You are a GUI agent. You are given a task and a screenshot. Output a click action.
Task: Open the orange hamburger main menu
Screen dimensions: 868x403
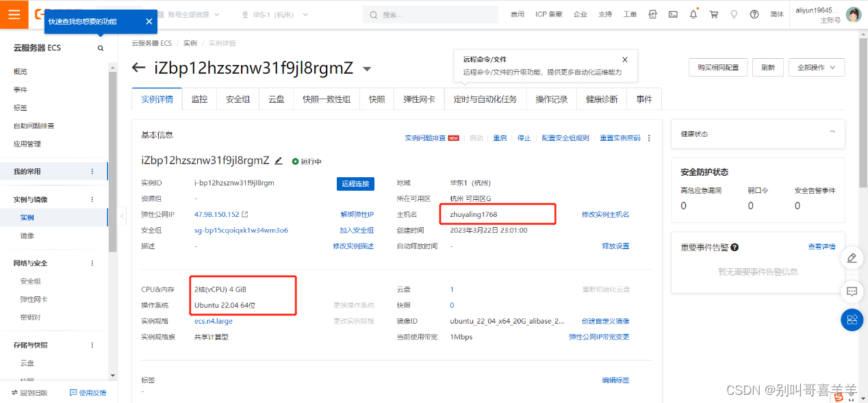(x=14, y=14)
